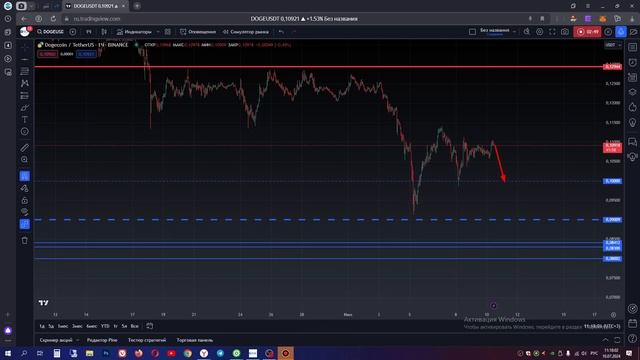640x360 pixels.
Task: Click the red price line label at top
Action: tap(613, 67)
